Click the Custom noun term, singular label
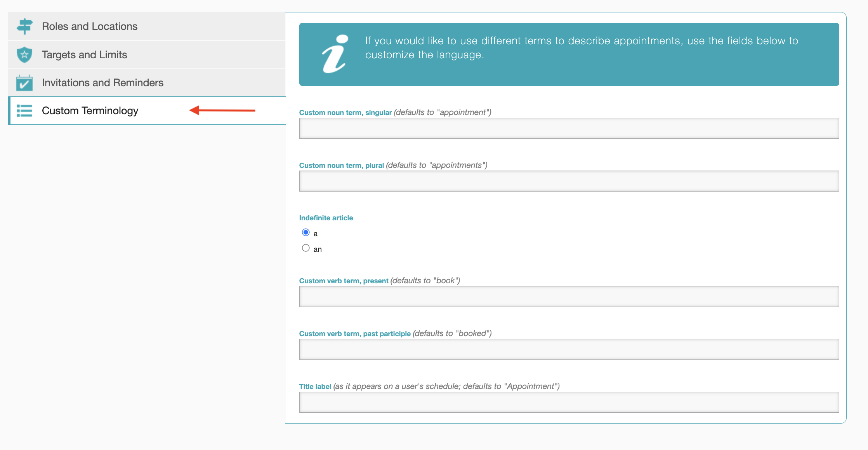 [345, 112]
